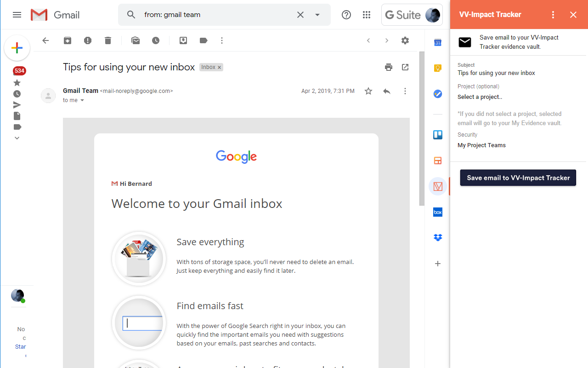
Task: Click the Google logo in the email
Action: click(x=236, y=157)
